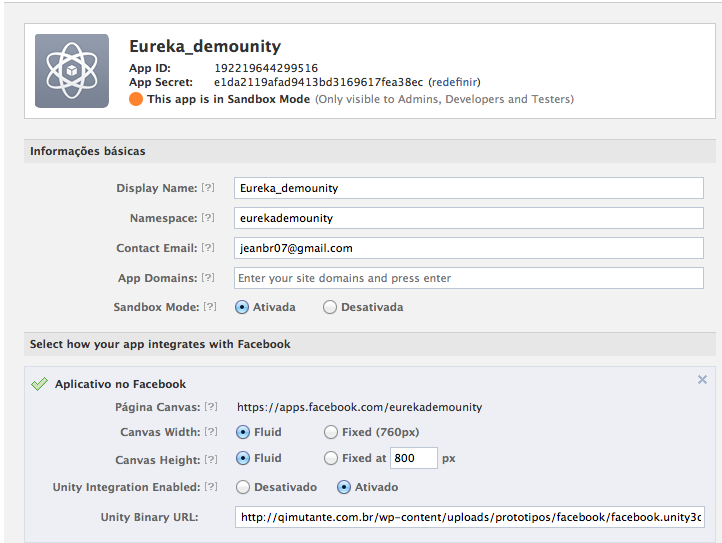
Task: Open help [?] for App Domains
Action: click(x=208, y=277)
